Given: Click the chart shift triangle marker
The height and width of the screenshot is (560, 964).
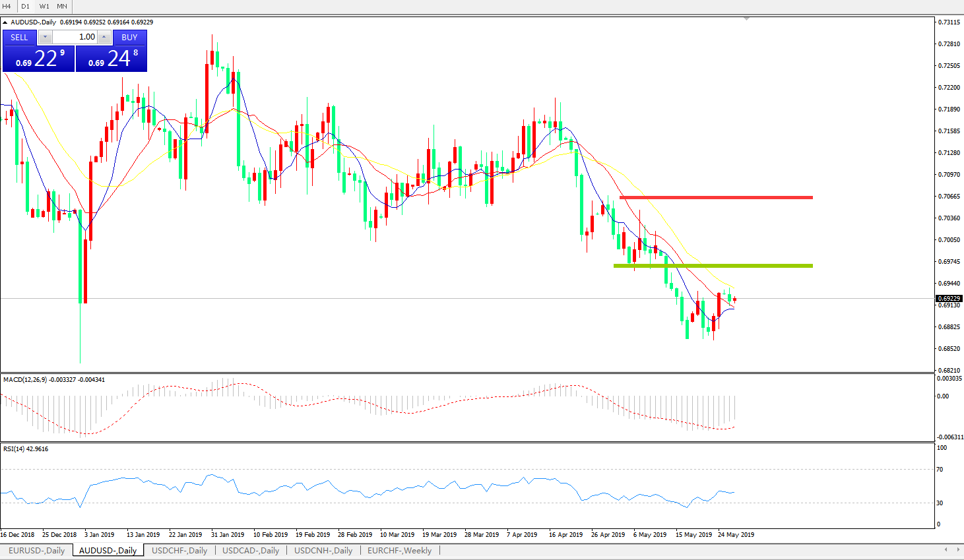Looking at the screenshot, I should [x=746, y=19].
